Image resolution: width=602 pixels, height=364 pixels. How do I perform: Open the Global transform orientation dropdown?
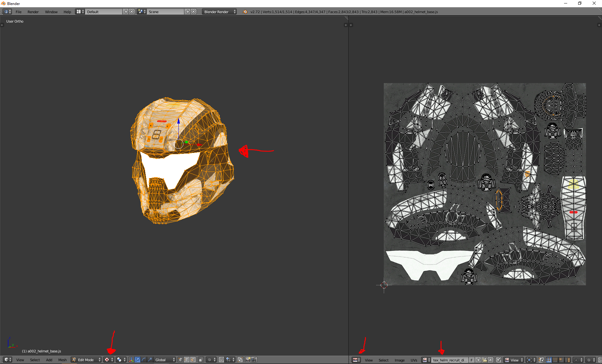[165, 360]
